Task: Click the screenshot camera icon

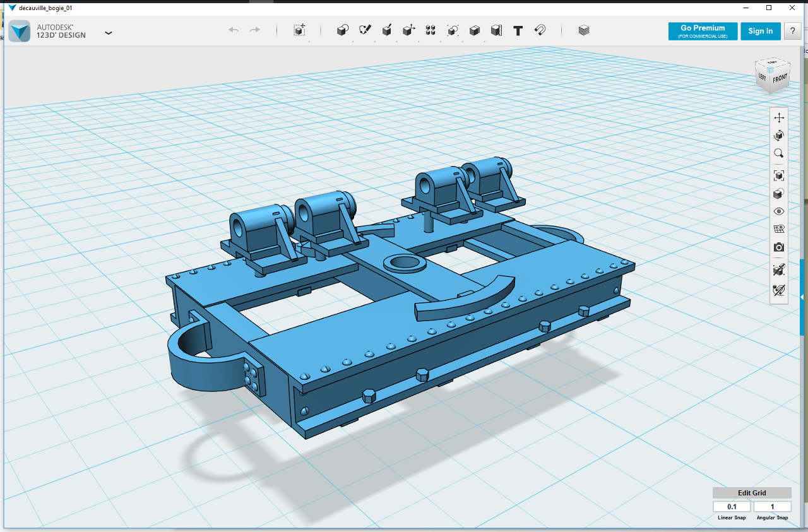Action: 779,247
